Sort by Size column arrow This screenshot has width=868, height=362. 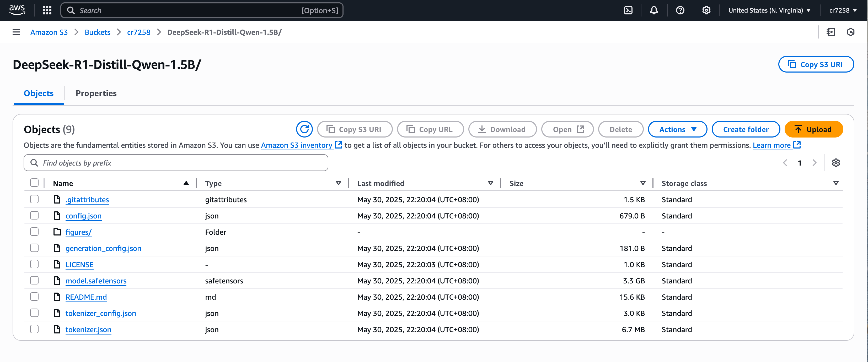(643, 183)
